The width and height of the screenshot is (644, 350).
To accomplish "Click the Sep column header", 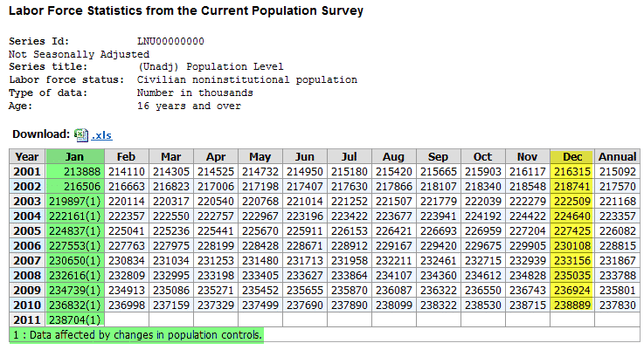I will pyautogui.click(x=439, y=156).
